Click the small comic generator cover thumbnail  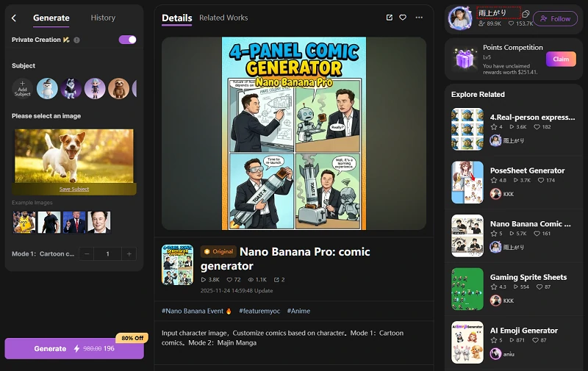(177, 264)
